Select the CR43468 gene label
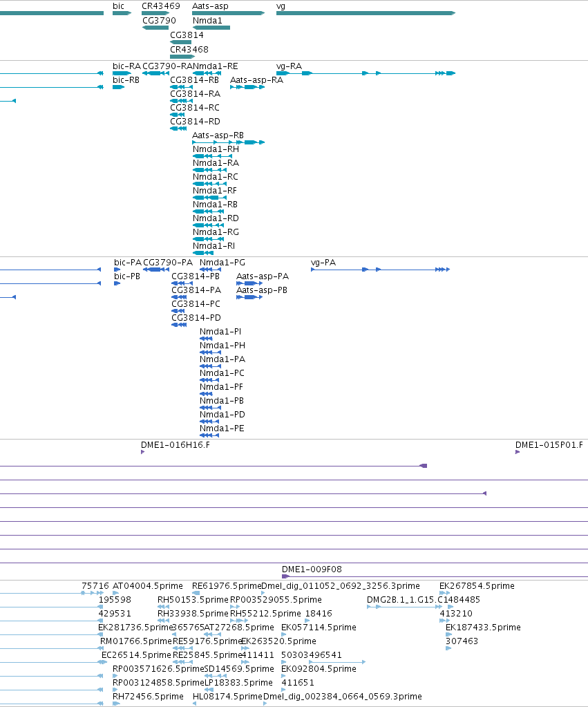Image resolution: width=588 pixels, height=707 pixels. [189, 49]
